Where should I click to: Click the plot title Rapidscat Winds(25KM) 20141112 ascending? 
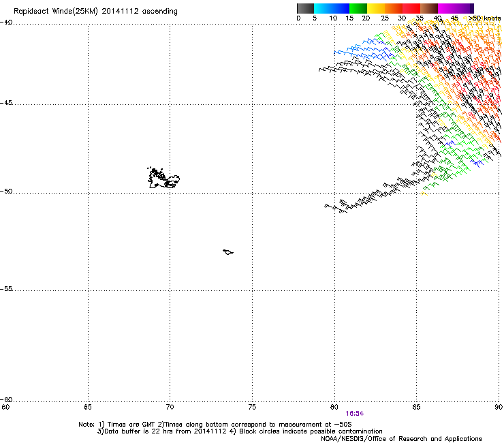click(95, 12)
